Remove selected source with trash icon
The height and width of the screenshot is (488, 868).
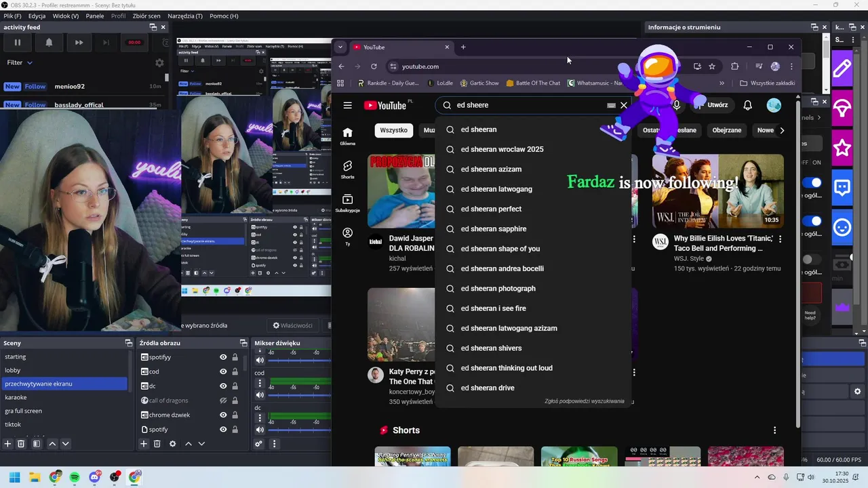click(x=157, y=444)
